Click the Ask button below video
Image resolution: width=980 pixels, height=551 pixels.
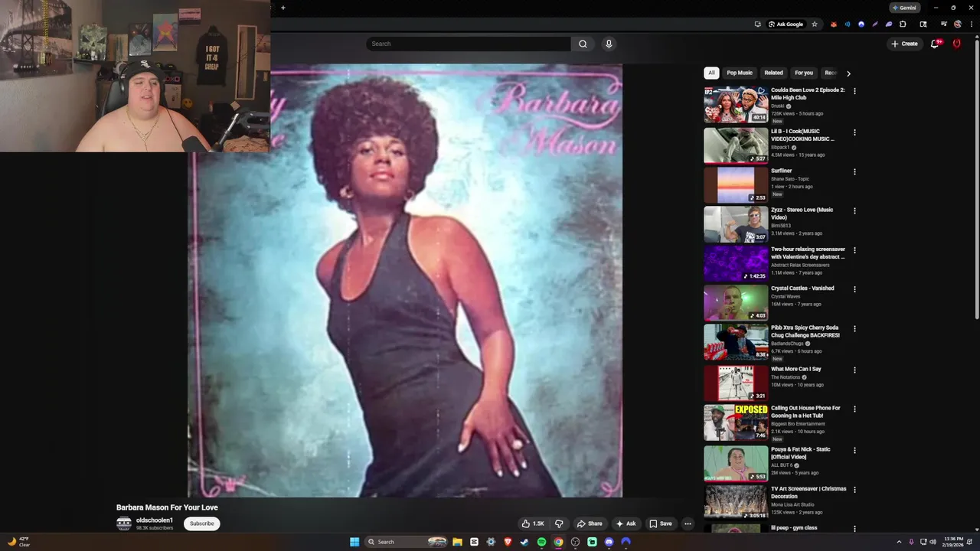point(626,523)
